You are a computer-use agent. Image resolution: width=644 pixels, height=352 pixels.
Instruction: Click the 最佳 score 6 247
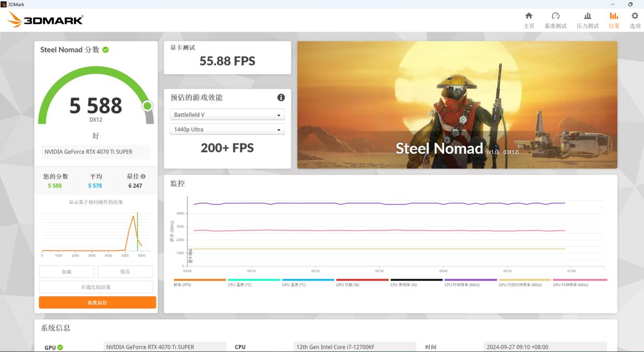click(x=135, y=186)
